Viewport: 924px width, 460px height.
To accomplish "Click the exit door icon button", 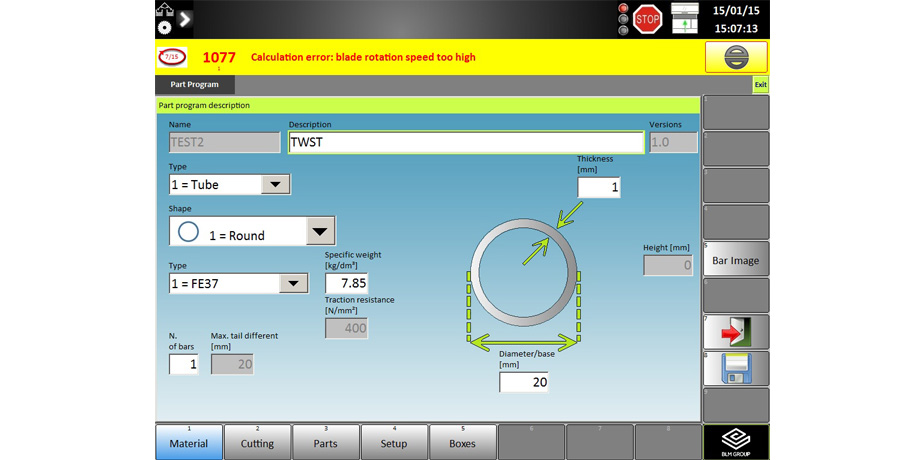I will click(736, 332).
